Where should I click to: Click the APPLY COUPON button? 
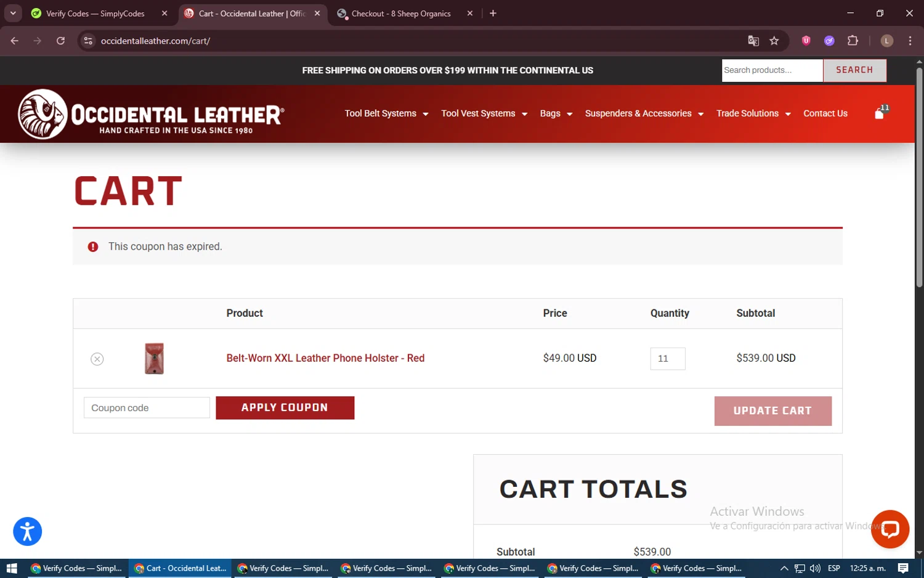(285, 408)
